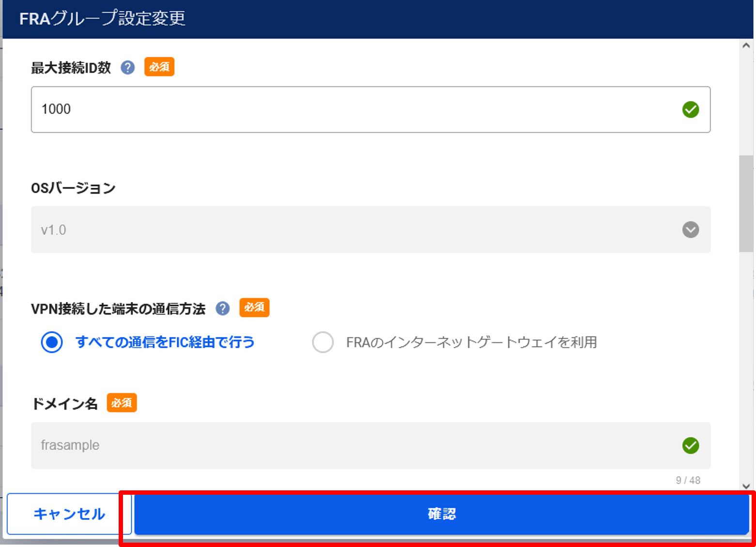Click help icon beside 最大接続ID数
The width and height of the screenshot is (756, 547).
128,68
